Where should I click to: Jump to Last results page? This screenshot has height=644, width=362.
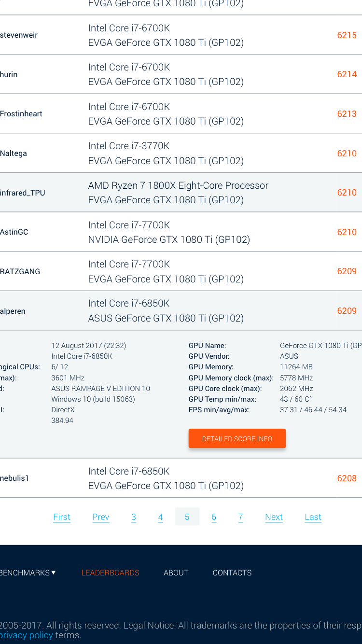coord(313,517)
